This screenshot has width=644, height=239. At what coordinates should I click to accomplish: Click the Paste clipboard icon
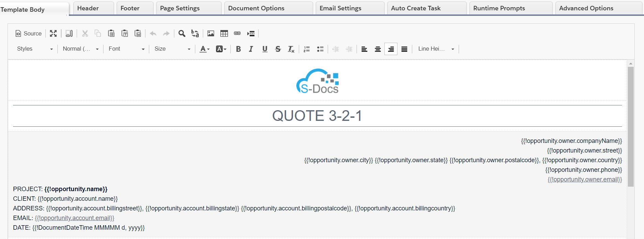pyautogui.click(x=111, y=33)
